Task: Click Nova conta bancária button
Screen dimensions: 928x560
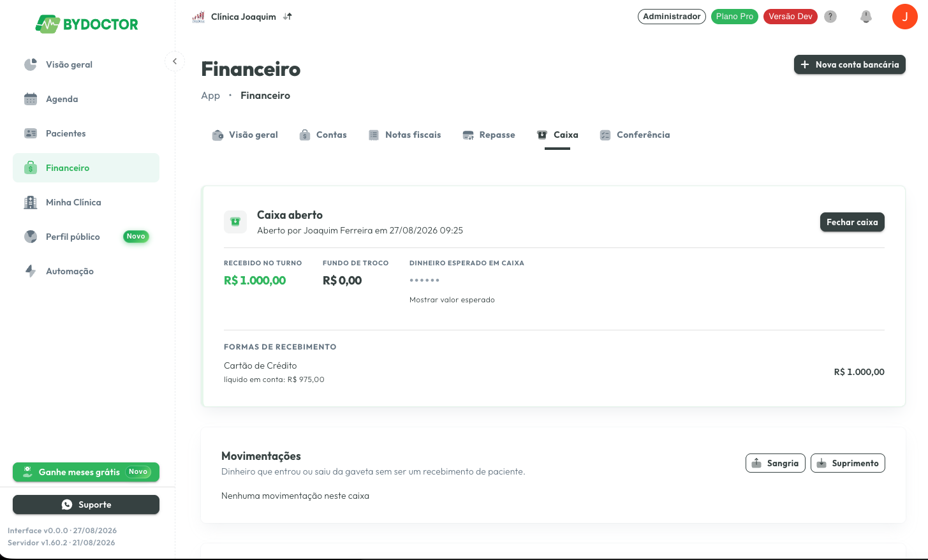Action: click(x=850, y=64)
